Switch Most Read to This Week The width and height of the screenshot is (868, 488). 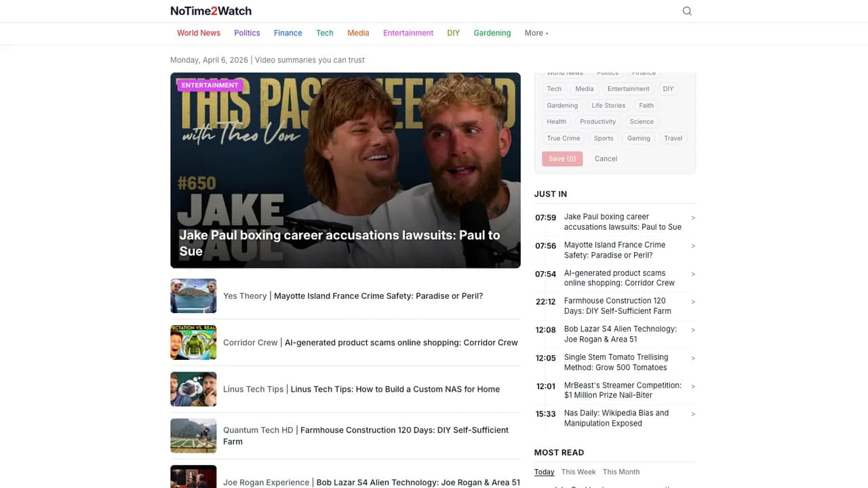[578, 472]
